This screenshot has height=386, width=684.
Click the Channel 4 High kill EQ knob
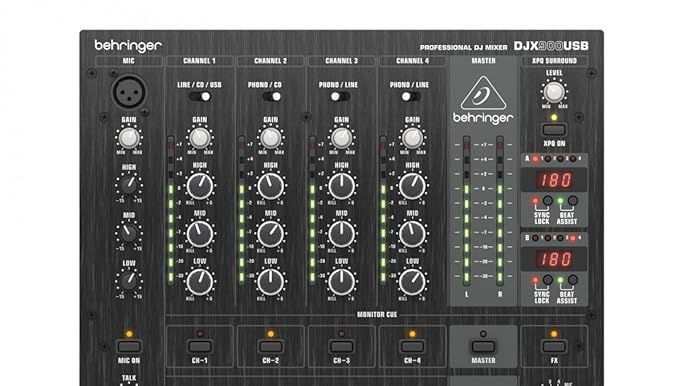[x=412, y=186]
